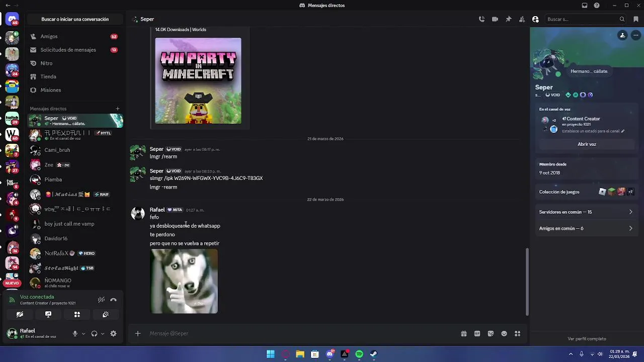Image resolution: width=644 pixels, height=362 pixels.
Task: Share your screen in voice channel
Action: [48, 314]
